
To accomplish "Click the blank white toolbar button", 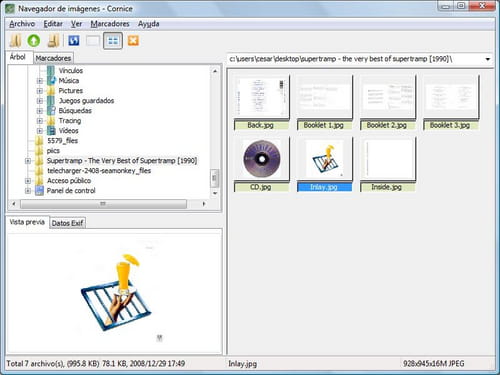I will click(x=93, y=41).
